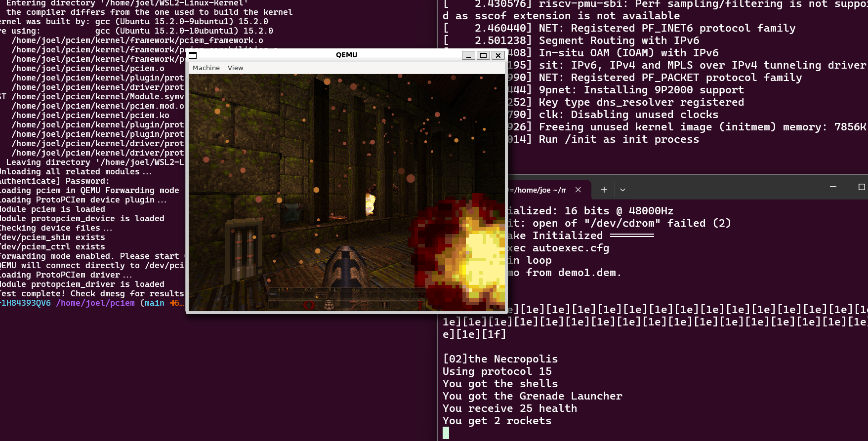Maximize the QEMU window
This screenshot has width=868, height=441.
coord(484,55)
